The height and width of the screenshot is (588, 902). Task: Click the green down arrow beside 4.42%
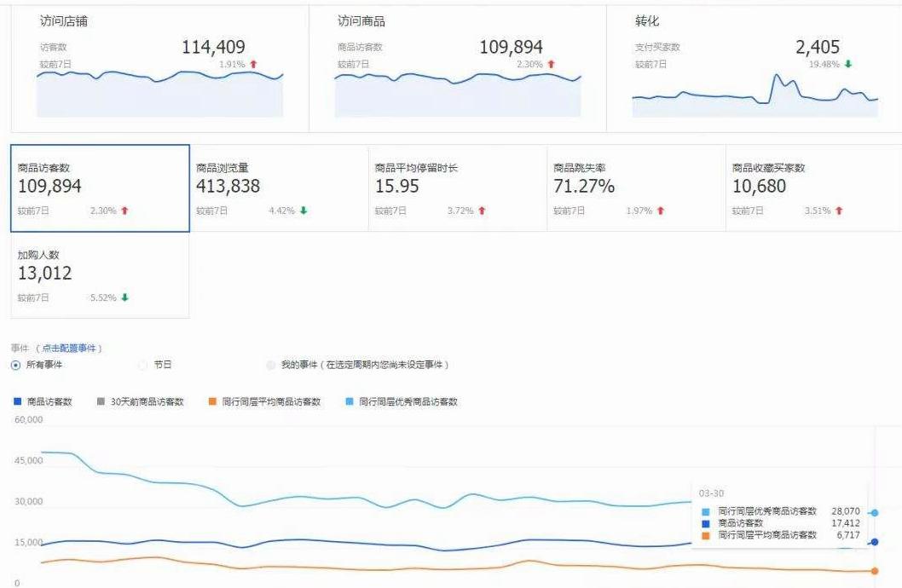[304, 211]
